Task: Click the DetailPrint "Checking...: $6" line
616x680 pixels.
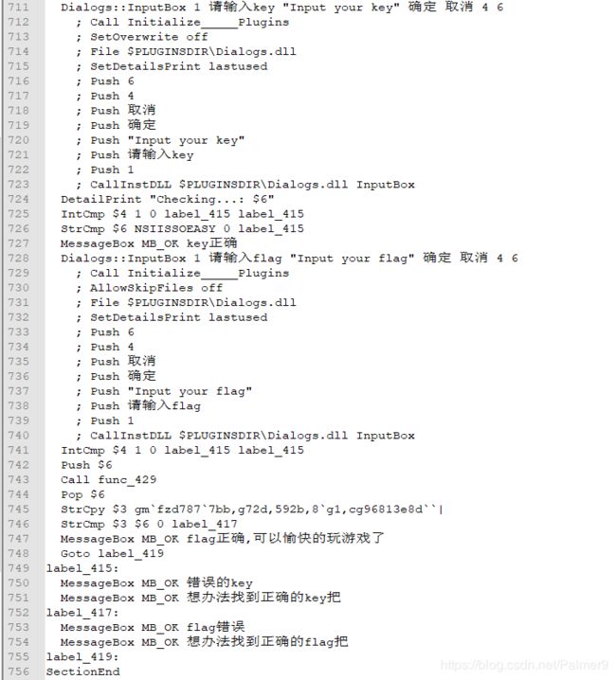Action: (x=167, y=200)
